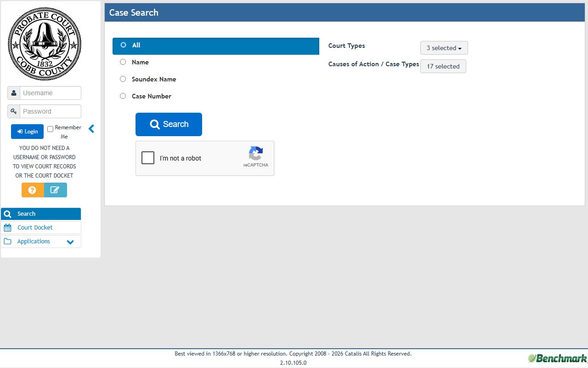Screen dimensions: 588x368
Task: Click the YOU DO NOT NEED A USERNAME notice
Action: (x=45, y=162)
